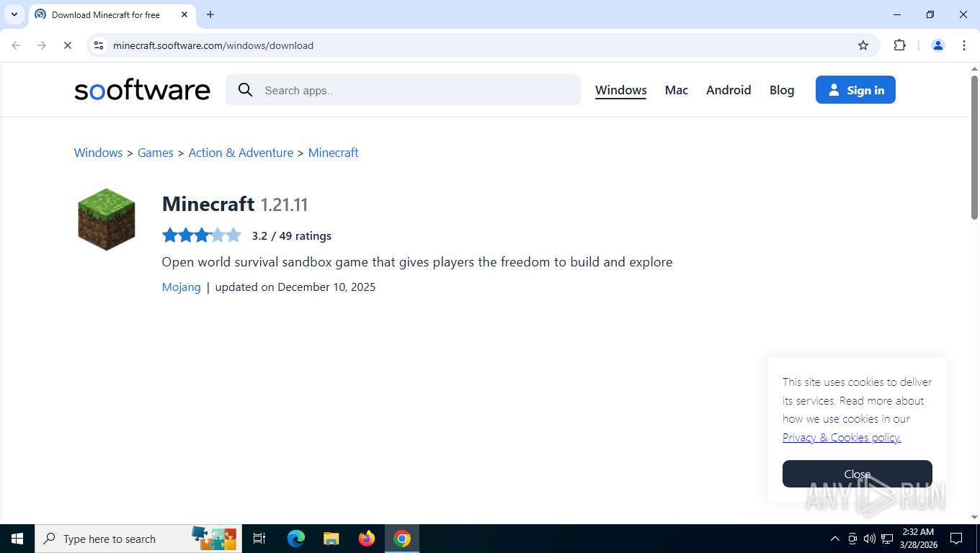Bookmark this page with the star icon
This screenshot has height=553, width=980.
(863, 45)
